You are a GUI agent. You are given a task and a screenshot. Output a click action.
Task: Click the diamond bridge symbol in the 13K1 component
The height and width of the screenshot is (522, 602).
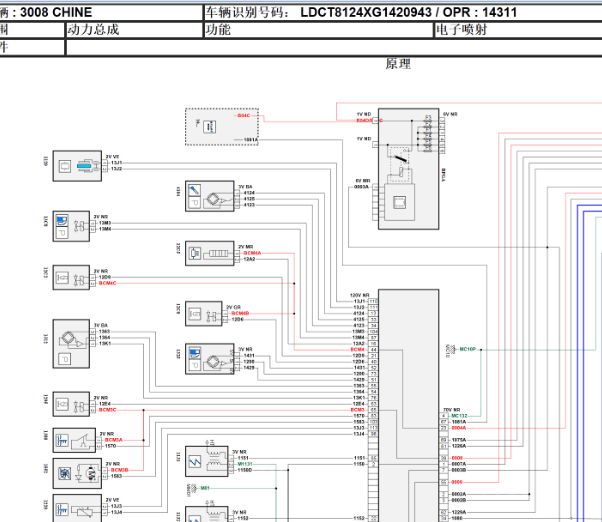68,339
